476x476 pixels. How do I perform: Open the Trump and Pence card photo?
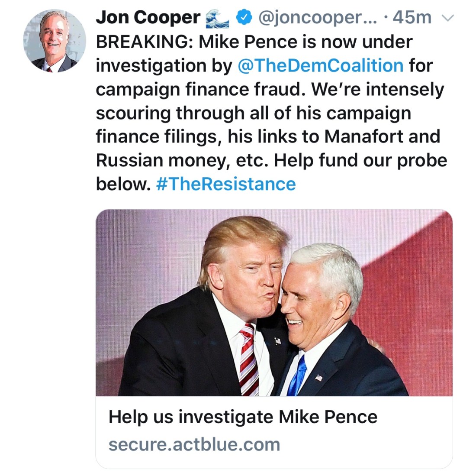click(x=274, y=302)
